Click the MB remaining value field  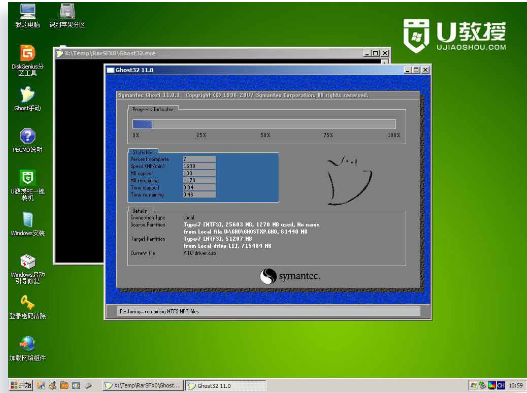pos(199,180)
